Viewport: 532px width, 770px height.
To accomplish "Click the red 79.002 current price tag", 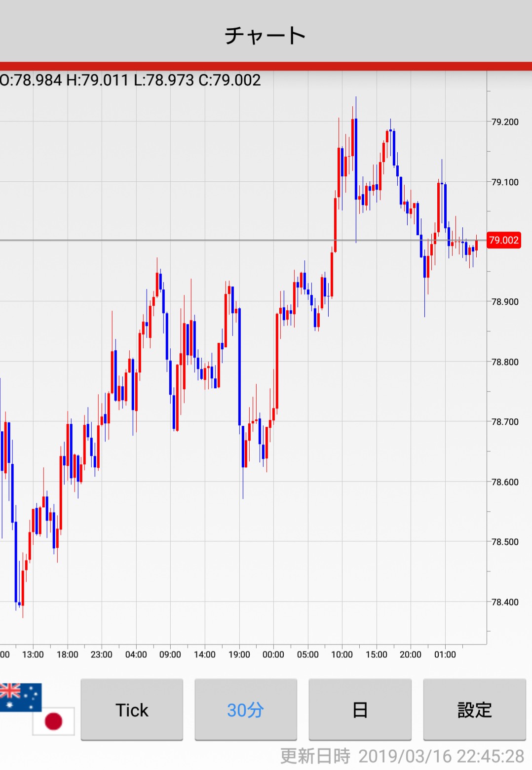I will 504,240.
